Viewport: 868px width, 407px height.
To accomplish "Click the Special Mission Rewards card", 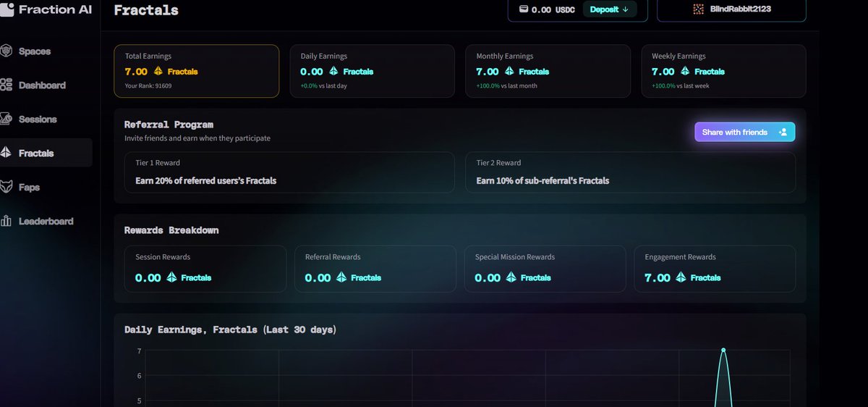I will pos(545,269).
